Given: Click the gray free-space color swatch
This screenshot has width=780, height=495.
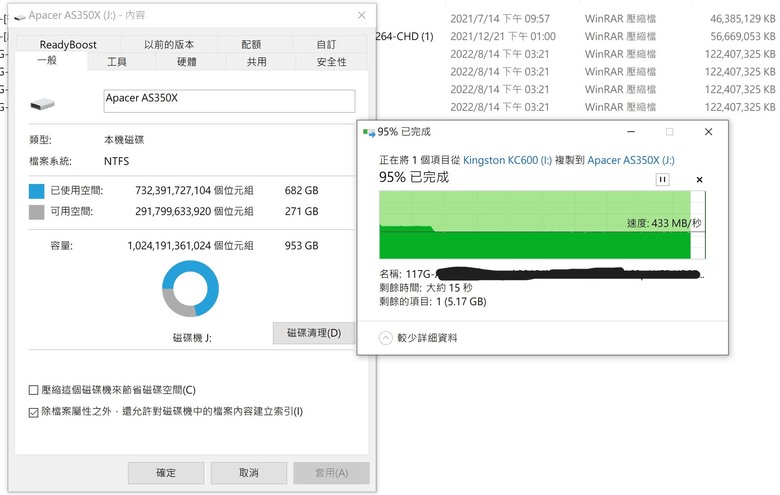Looking at the screenshot, I should click(37, 212).
